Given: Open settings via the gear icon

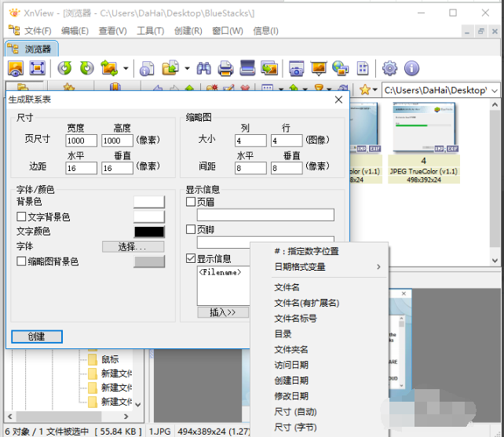Looking at the screenshot, I should [389, 68].
